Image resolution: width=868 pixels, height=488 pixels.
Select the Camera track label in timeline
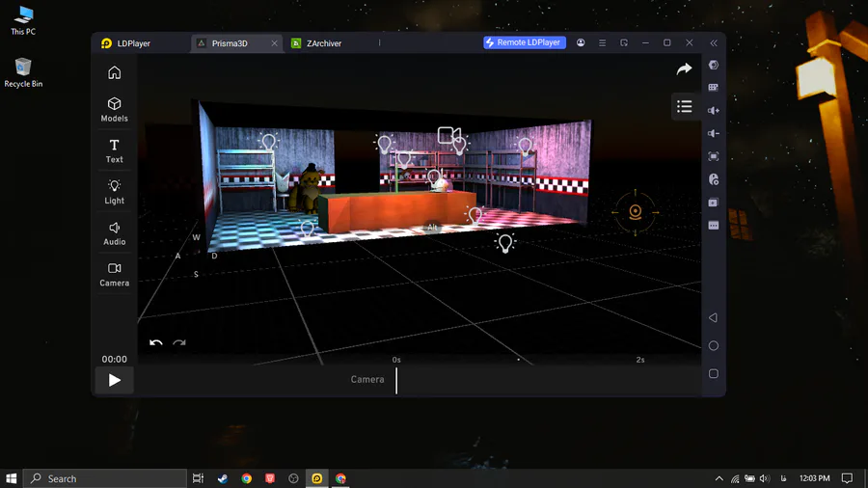click(x=367, y=380)
